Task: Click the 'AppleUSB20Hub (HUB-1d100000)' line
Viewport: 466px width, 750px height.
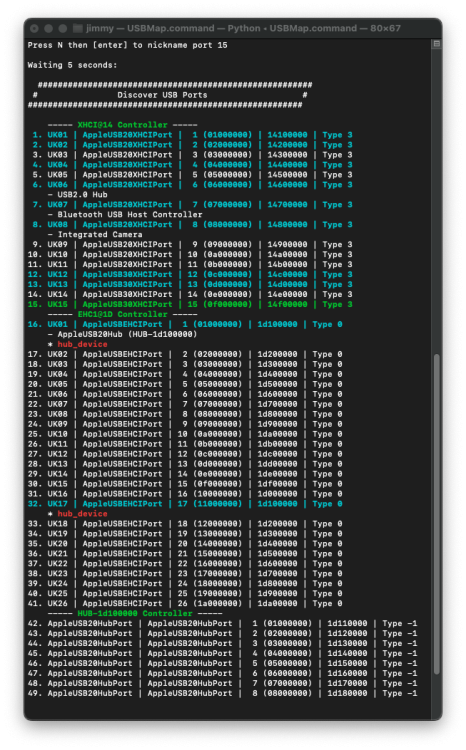Action: coord(122,334)
